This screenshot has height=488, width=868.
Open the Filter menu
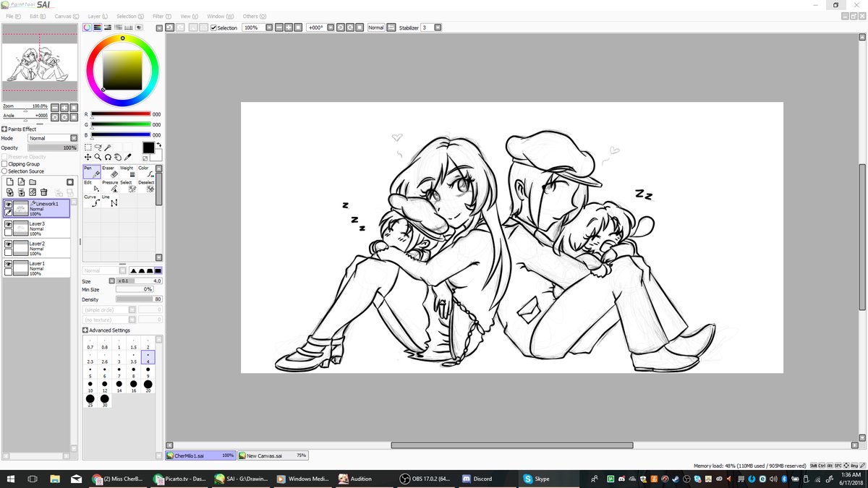pyautogui.click(x=157, y=16)
